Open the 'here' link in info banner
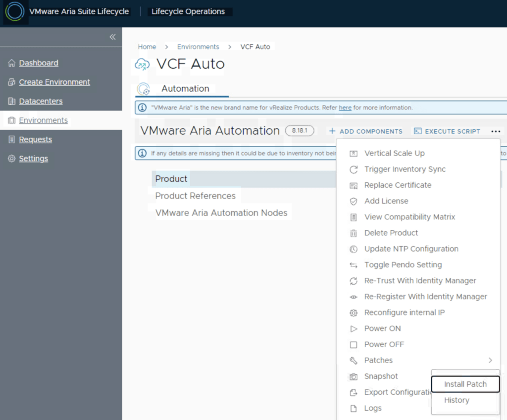507x420 pixels. pos(345,107)
